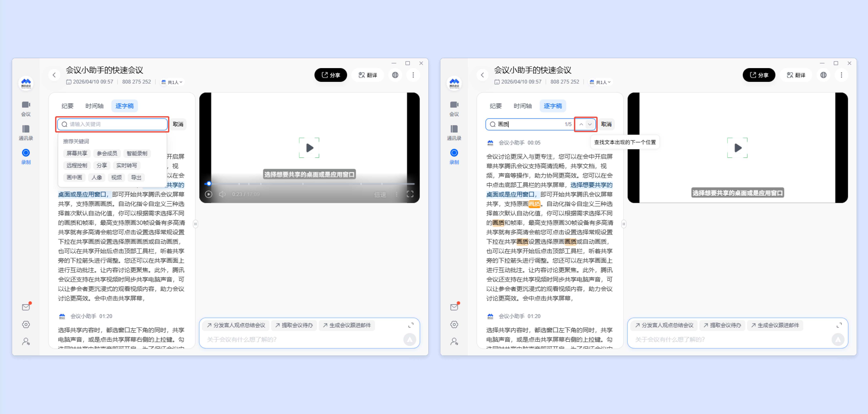
Task: Select the 画中画 recommended keyword chip
Action: [74, 178]
